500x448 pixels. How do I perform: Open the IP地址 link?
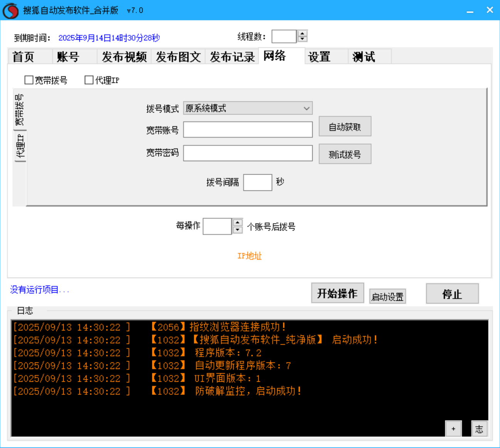click(249, 256)
